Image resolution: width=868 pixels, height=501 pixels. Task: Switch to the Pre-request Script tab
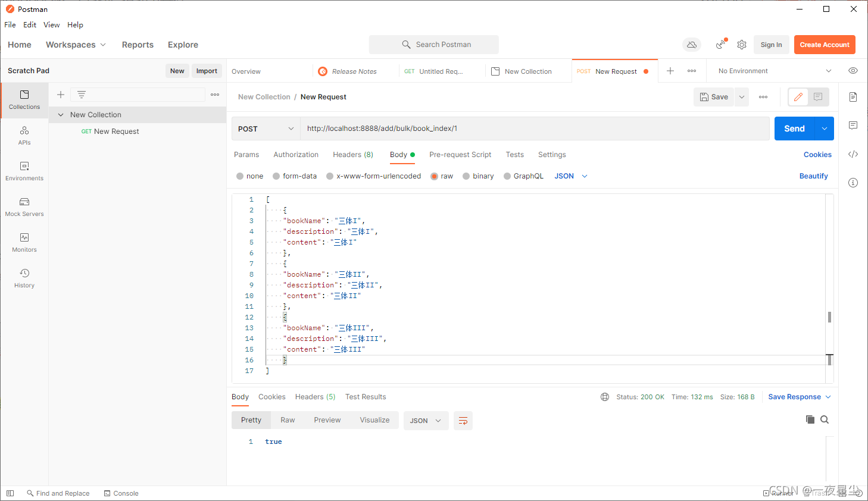click(460, 155)
